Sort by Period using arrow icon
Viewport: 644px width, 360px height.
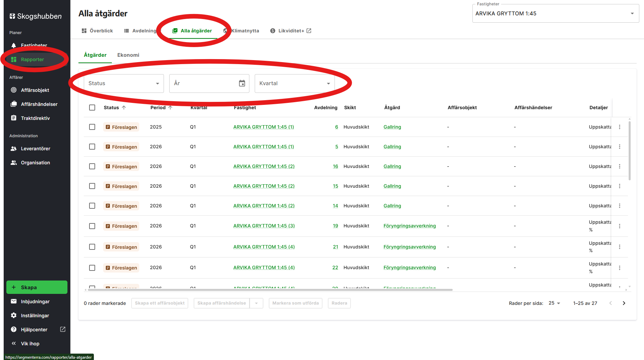pyautogui.click(x=170, y=108)
